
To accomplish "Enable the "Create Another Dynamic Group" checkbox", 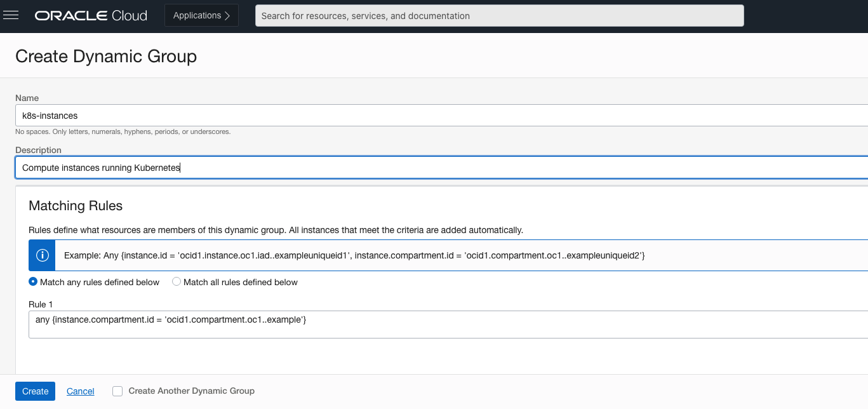I will [117, 391].
